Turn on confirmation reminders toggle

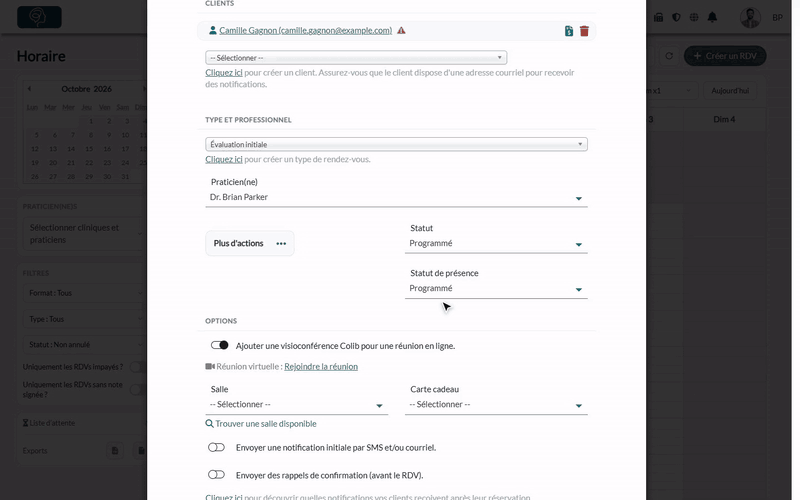click(216, 475)
